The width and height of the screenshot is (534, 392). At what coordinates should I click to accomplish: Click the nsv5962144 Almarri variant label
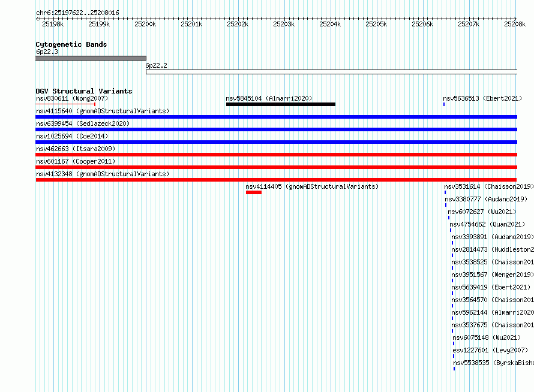coord(493,312)
